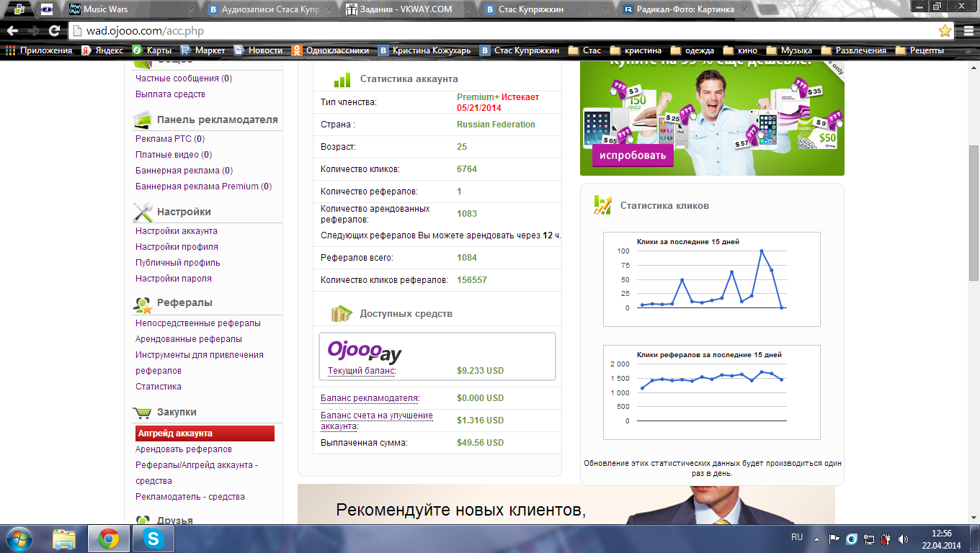Switch to the Аудиозаписи Стаса Купр tab
The height and width of the screenshot is (553, 980).
click(x=268, y=10)
